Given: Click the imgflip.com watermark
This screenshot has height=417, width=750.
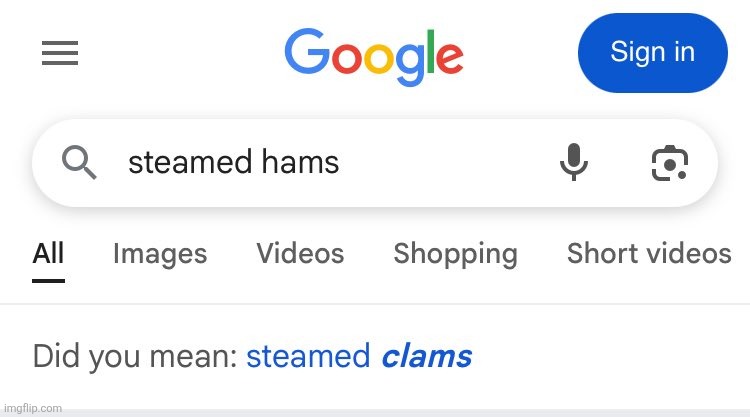Looking at the screenshot, I should [x=33, y=408].
